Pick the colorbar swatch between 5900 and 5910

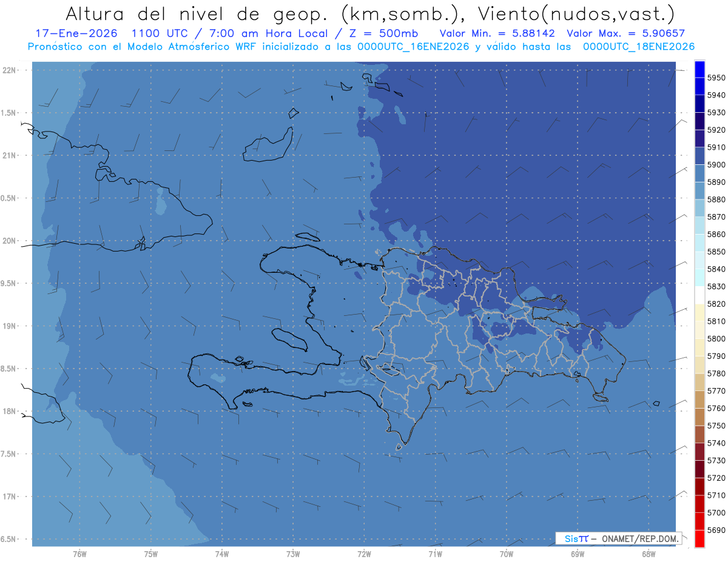pyautogui.click(x=699, y=156)
